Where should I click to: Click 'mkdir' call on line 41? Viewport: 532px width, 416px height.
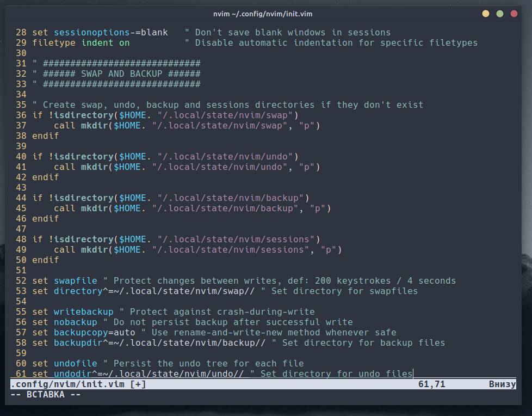click(x=94, y=167)
